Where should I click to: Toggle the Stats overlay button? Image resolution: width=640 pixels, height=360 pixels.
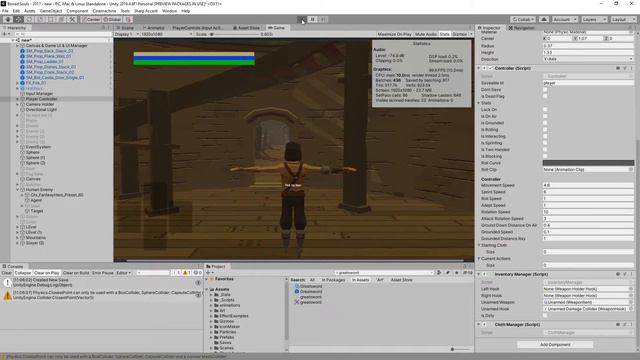(x=444, y=34)
